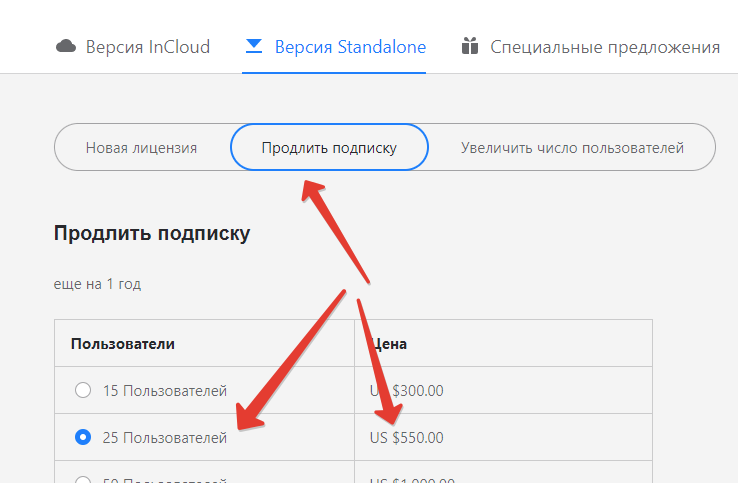Select the partially visible 50 users radio button

(x=83, y=479)
